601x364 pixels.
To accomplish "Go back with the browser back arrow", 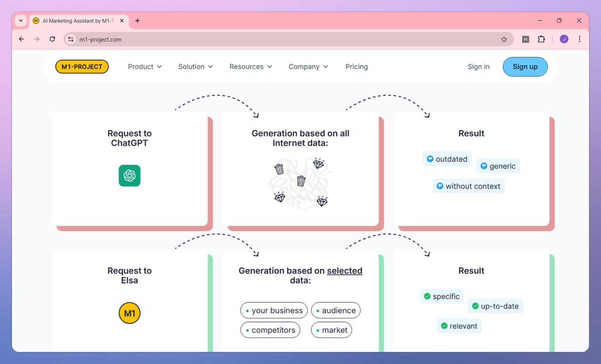I will click(x=21, y=39).
